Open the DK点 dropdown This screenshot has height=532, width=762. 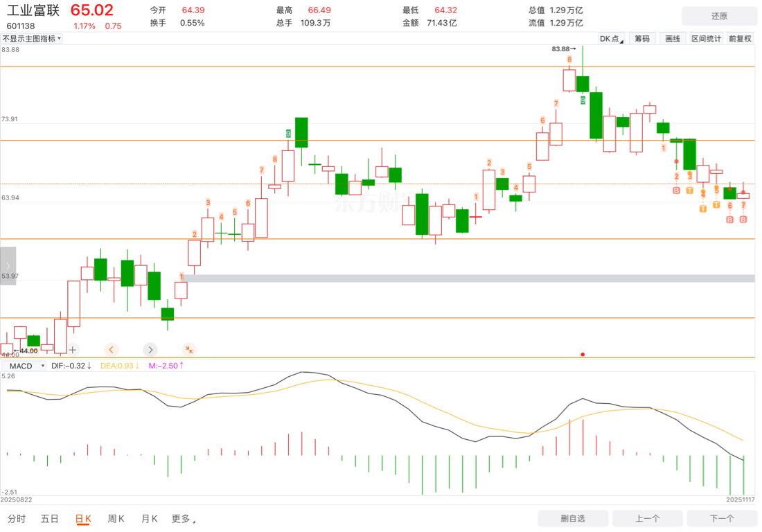click(x=612, y=39)
